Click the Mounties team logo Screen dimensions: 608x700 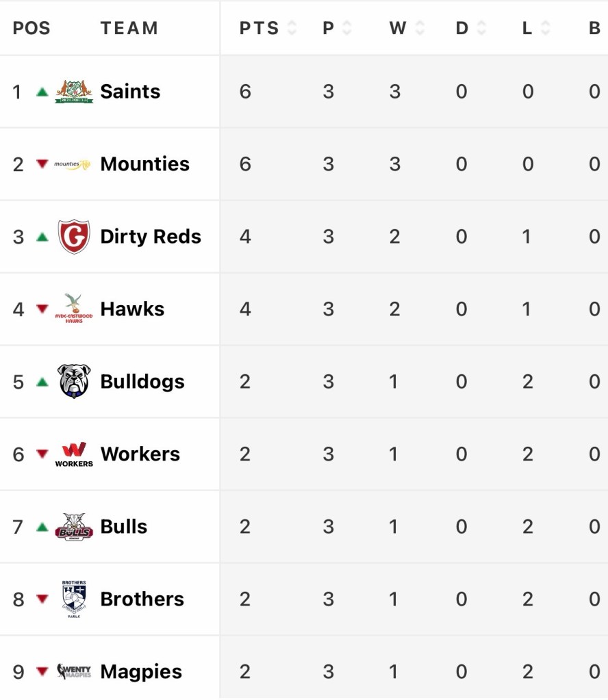point(73,164)
